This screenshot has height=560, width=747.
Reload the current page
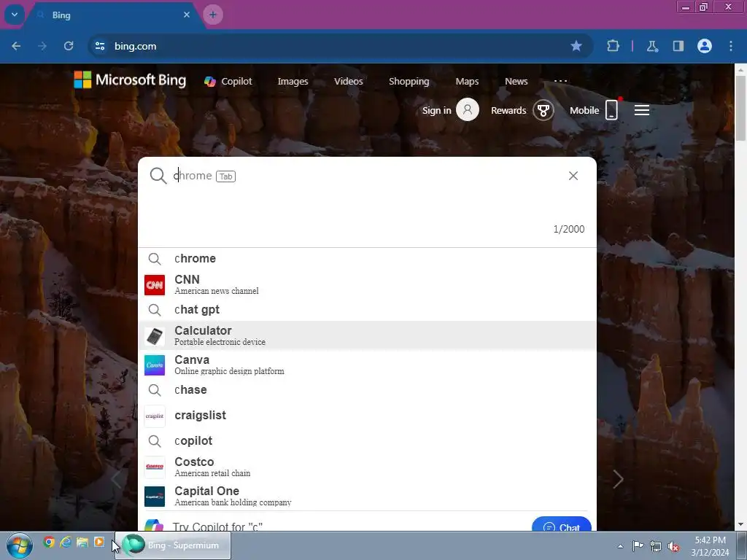[x=69, y=46]
